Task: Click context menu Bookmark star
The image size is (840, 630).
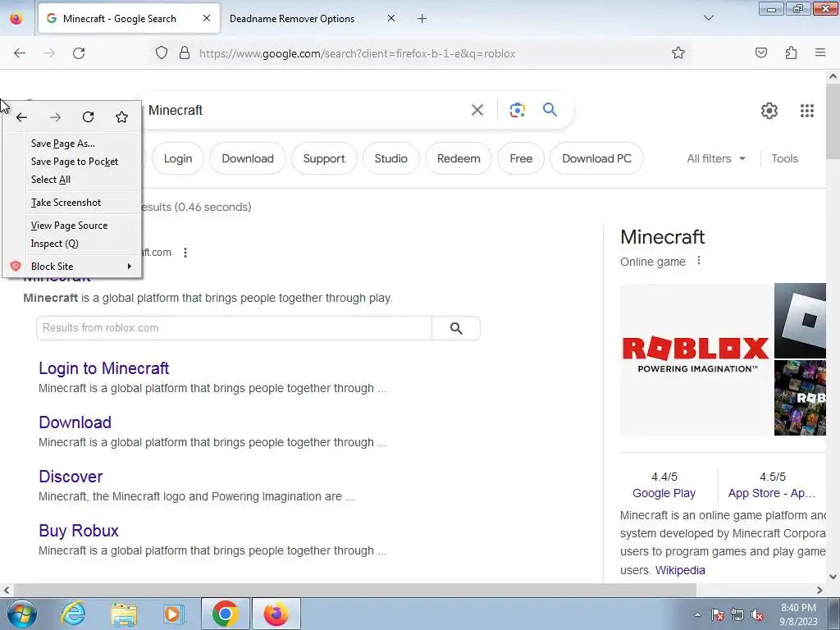Action: coord(121,116)
